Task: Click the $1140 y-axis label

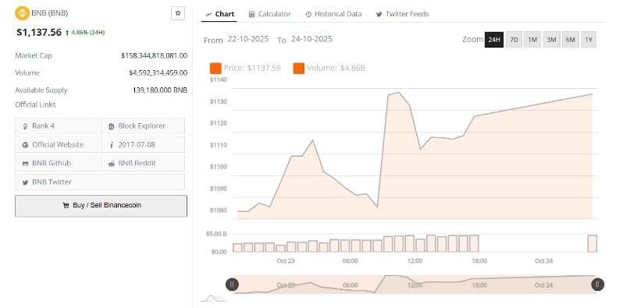Action: pyautogui.click(x=218, y=80)
